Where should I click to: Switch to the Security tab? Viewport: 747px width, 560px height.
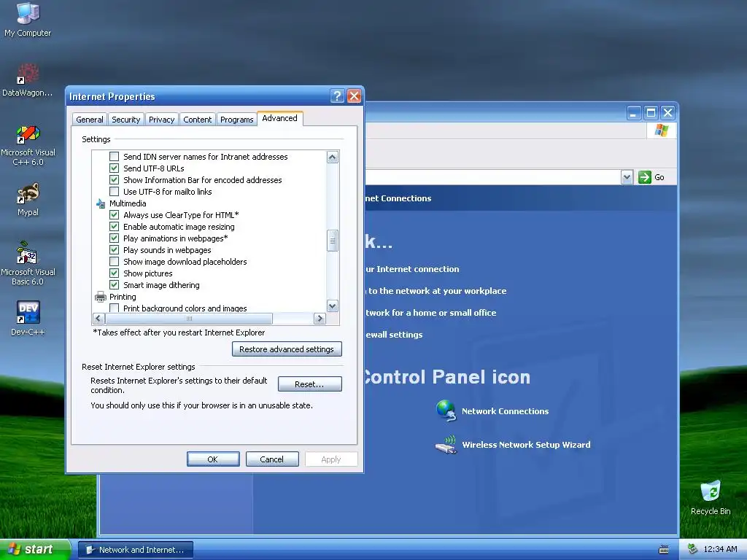coord(125,120)
